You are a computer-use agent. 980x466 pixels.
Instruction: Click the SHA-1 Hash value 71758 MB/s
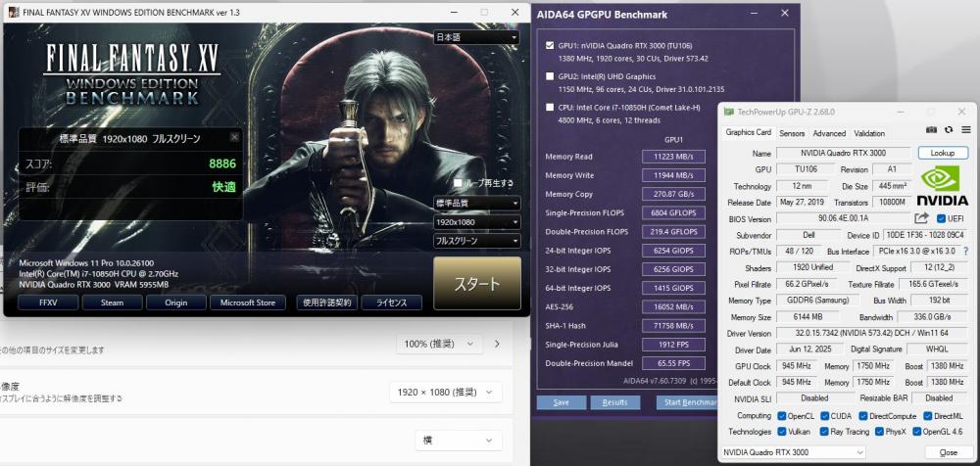[674, 325]
